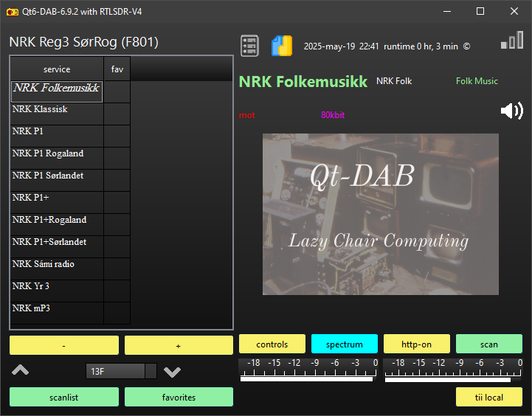Click the Qt-DAB radio app icon in title bar
The height and width of the screenshot is (416, 532).
[x=13, y=12]
